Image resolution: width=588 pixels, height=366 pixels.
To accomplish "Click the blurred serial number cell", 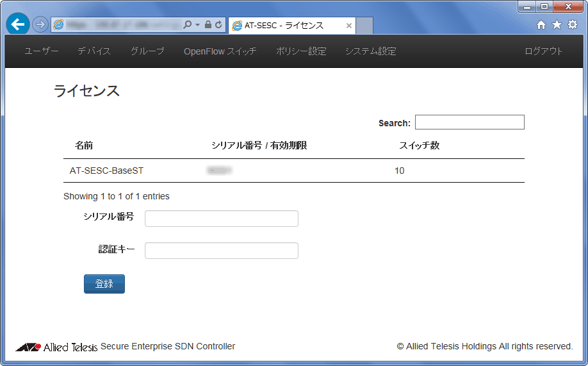I will pyautogui.click(x=219, y=171).
